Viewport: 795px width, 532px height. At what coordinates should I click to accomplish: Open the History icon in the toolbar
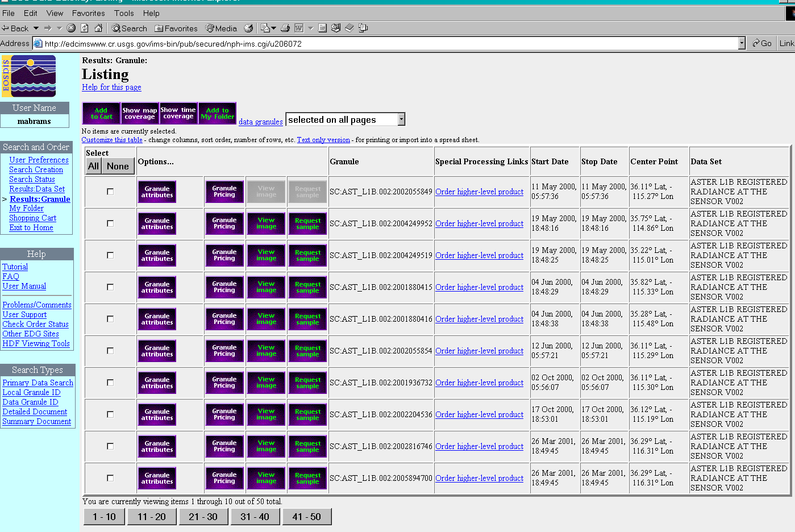(x=248, y=28)
